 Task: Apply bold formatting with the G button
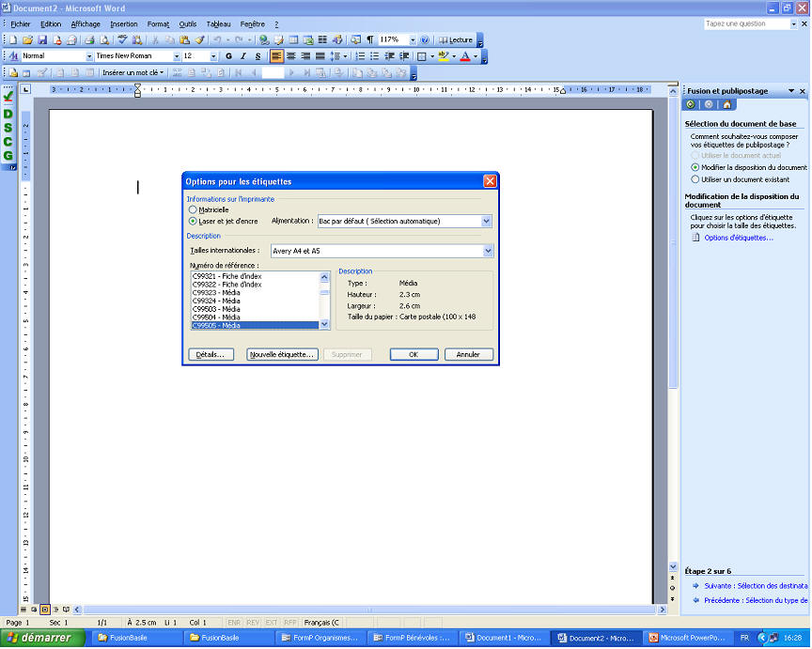pyautogui.click(x=228, y=56)
